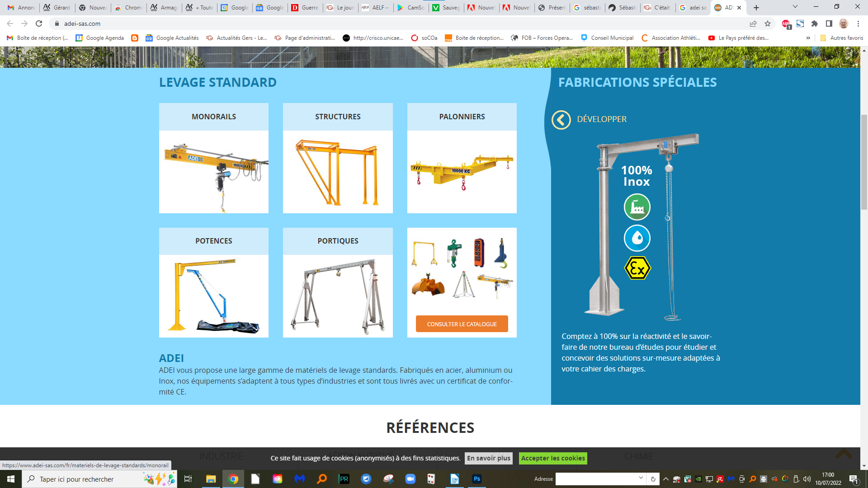The image size is (868, 488).
Task: Open the Développer link
Action: pos(602,119)
